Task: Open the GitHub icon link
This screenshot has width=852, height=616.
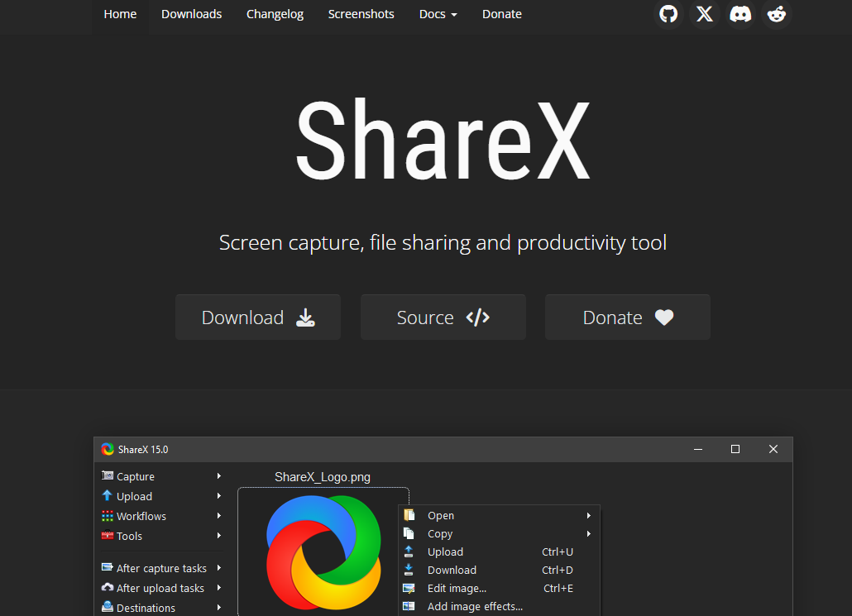Action: (668, 13)
